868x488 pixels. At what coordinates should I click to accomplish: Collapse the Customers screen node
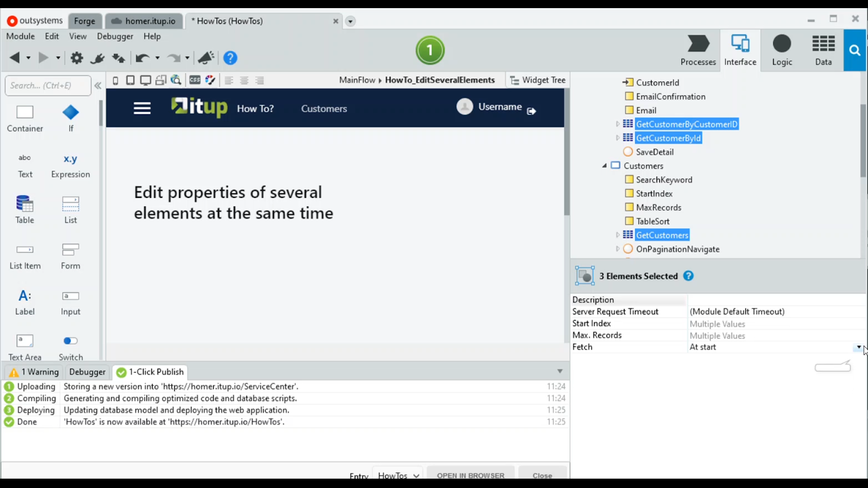coord(604,166)
